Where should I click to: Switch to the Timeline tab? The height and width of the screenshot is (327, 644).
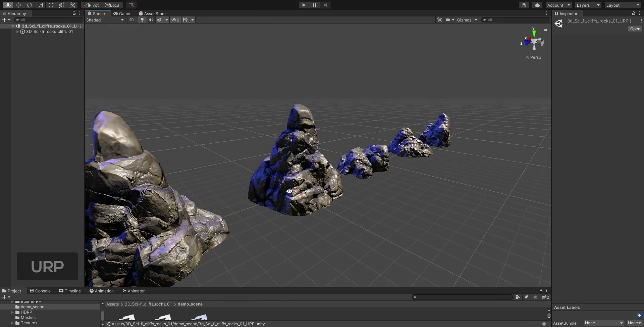[x=70, y=291]
